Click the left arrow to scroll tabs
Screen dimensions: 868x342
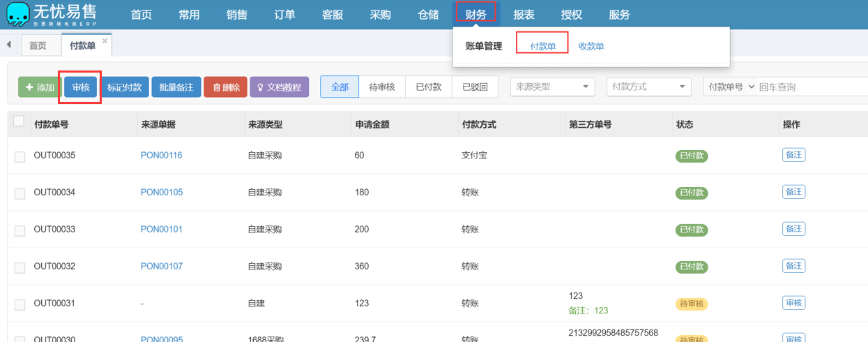(x=8, y=45)
